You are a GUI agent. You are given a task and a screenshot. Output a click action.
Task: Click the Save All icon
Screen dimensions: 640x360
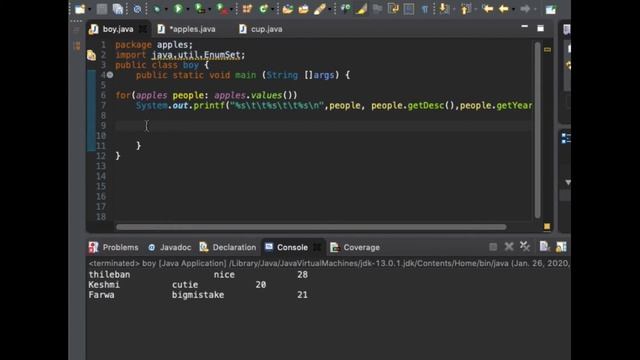(x=118, y=9)
